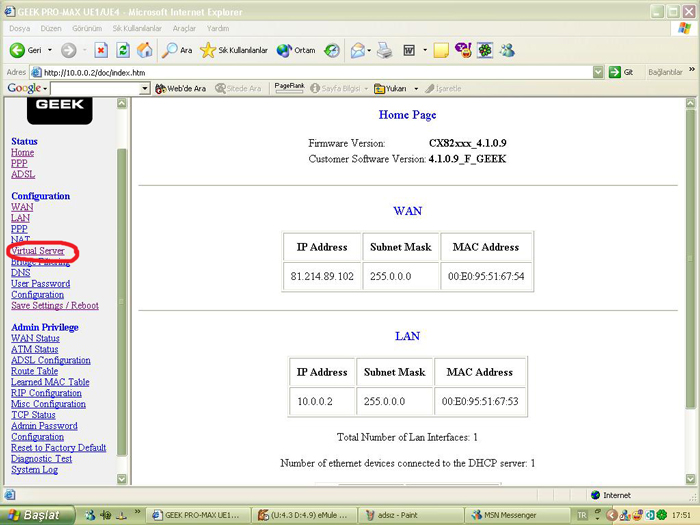Open the Learned MAC Table link
Viewport: 700px width, 525px height.
(x=50, y=382)
